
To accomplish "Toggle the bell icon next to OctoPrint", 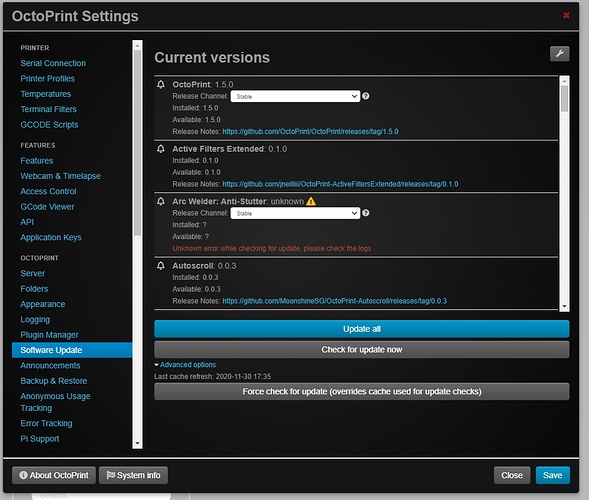I will click(x=161, y=85).
